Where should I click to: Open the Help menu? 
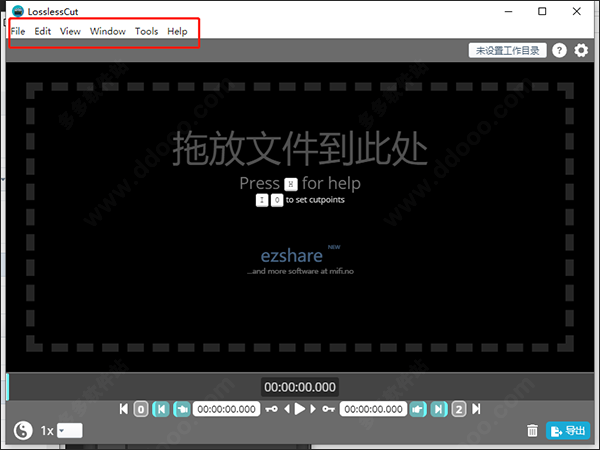pos(177,31)
